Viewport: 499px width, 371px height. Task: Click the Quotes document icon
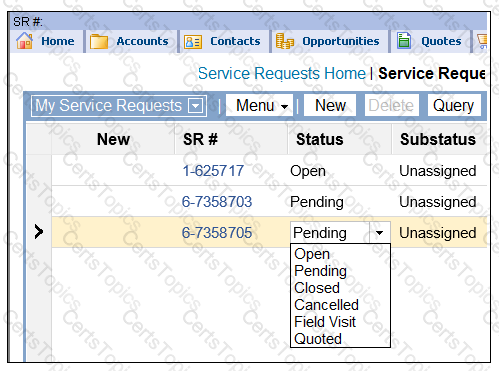tap(404, 41)
